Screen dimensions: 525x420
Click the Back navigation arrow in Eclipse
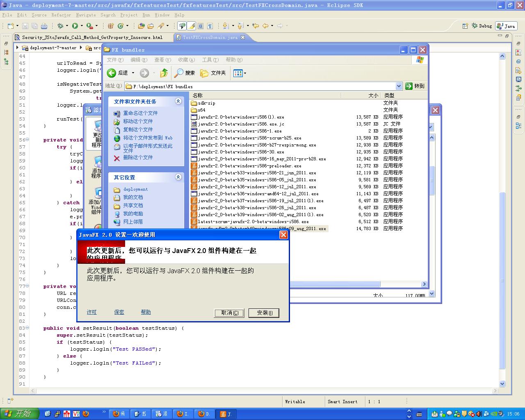[x=265, y=26]
